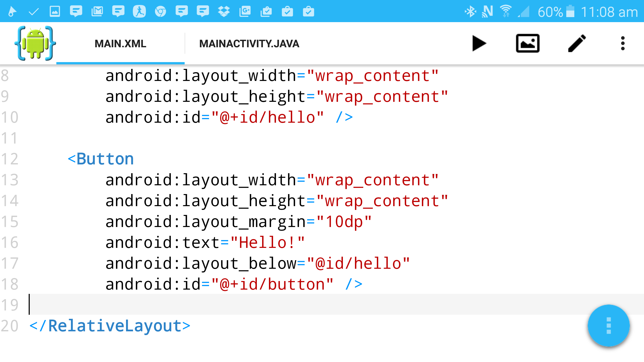The image size is (644, 362).
Task: Click layout_width attribute on line 8
Action: [x=201, y=75]
